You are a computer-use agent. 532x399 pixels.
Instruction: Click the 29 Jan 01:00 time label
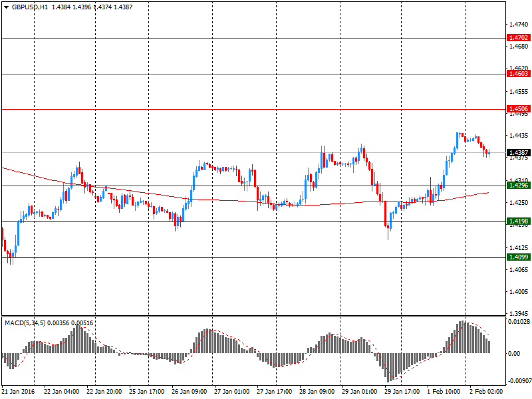tap(359, 392)
